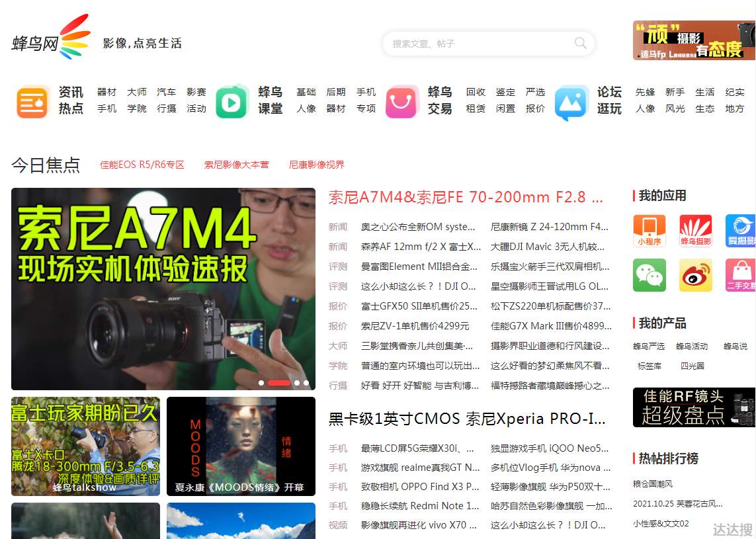Open 严选 under 蜂鸟交易
Image resolution: width=756 pixels, height=539 pixels.
[536, 92]
